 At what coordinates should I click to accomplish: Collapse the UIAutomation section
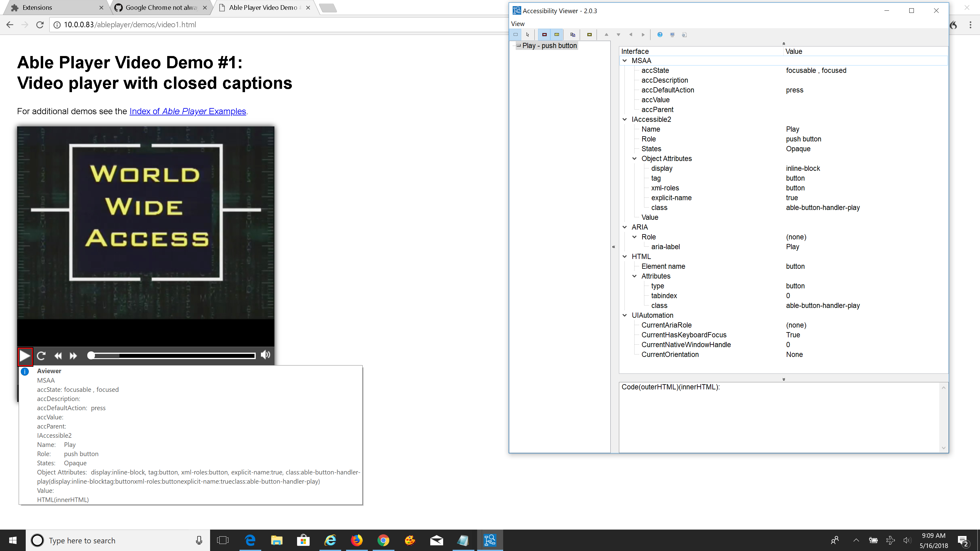(625, 315)
